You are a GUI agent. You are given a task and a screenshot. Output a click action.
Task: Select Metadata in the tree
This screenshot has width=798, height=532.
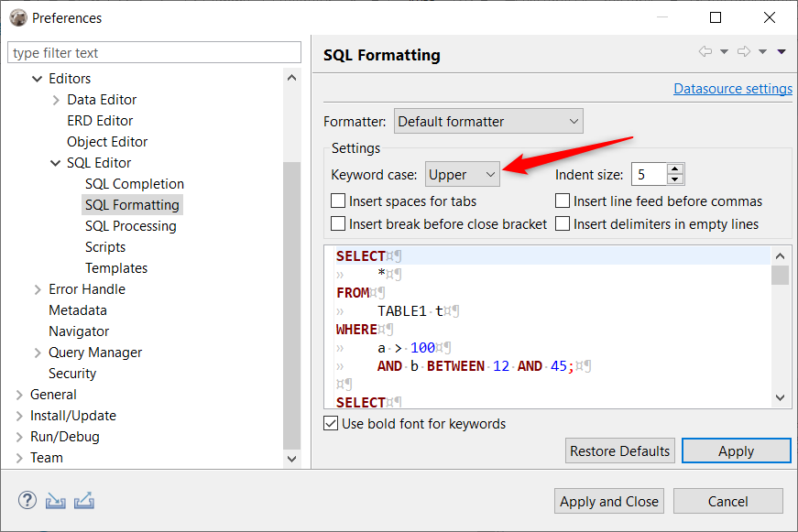pos(78,310)
